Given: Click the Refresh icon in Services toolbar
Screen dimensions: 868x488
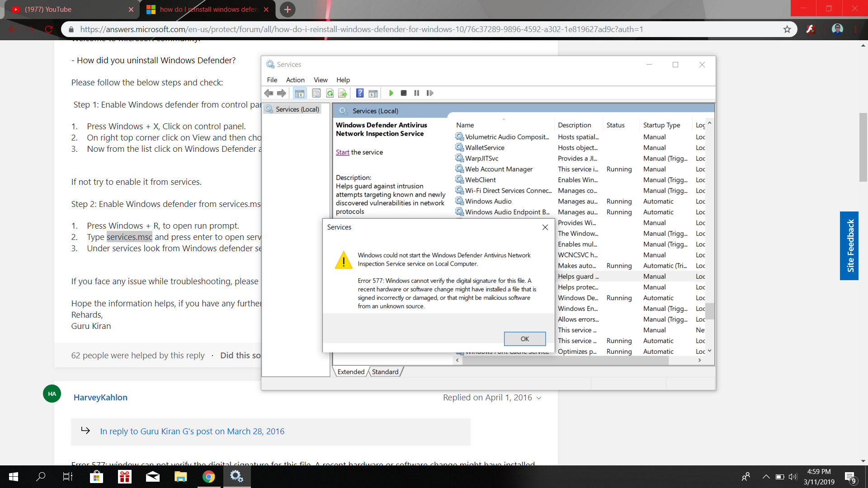Looking at the screenshot, I should [330, 93].
